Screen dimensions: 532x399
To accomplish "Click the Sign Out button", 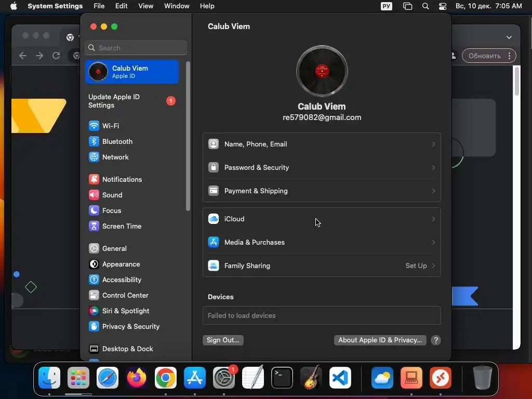I will click(x=223, y=340).
